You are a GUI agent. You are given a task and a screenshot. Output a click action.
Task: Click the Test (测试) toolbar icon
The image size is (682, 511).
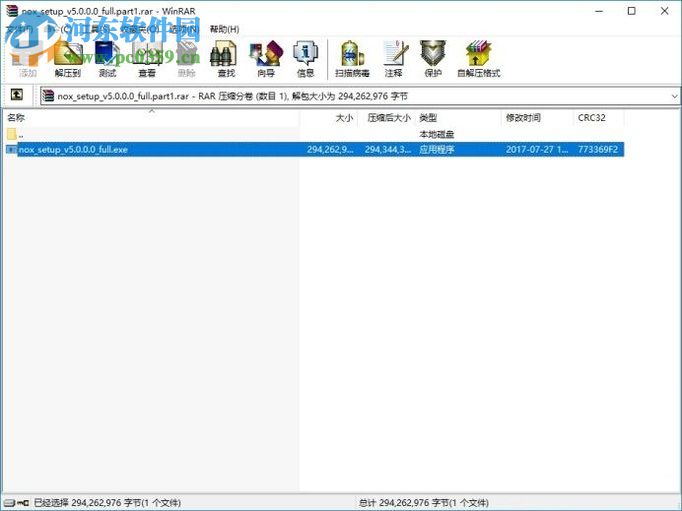pyautogui.click(x=107, y=59)
